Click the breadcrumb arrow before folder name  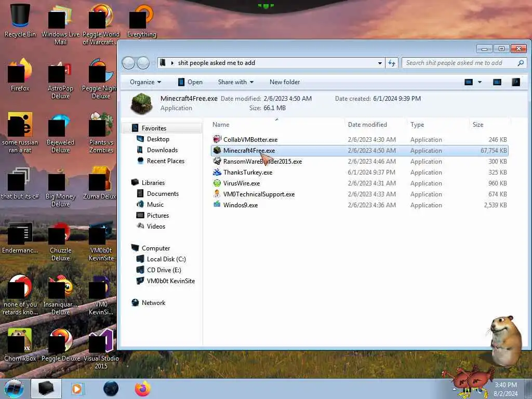pyautogui.click(x=172, y=63)
